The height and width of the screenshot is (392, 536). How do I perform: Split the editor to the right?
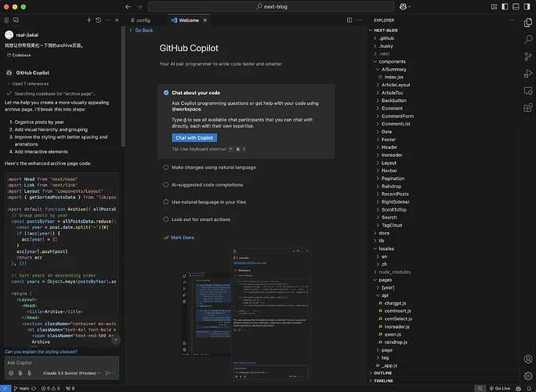click(x=349, y=20)
